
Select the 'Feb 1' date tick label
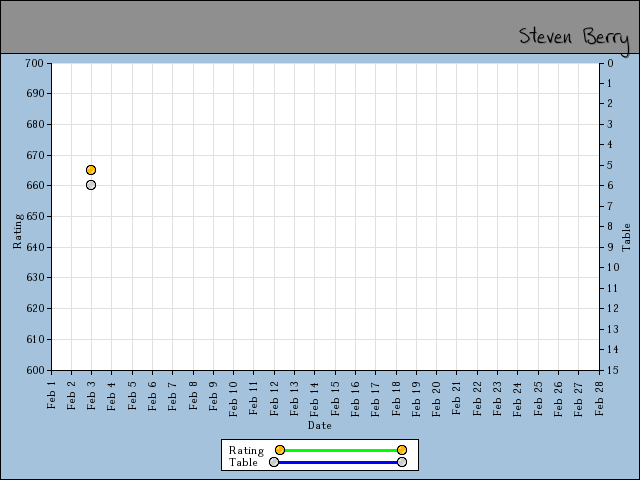pos(51,395)
